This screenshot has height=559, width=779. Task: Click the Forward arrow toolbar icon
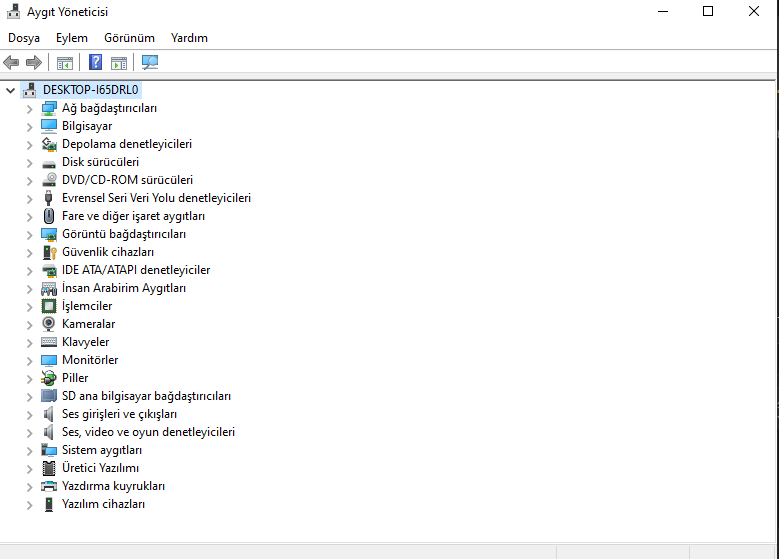tap(34, 63)
